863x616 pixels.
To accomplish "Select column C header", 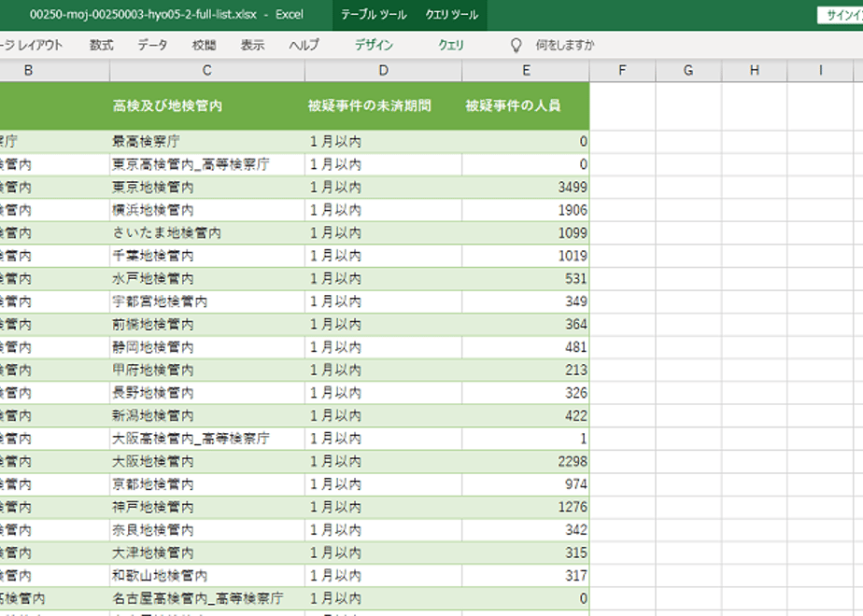I will point(207,70).
